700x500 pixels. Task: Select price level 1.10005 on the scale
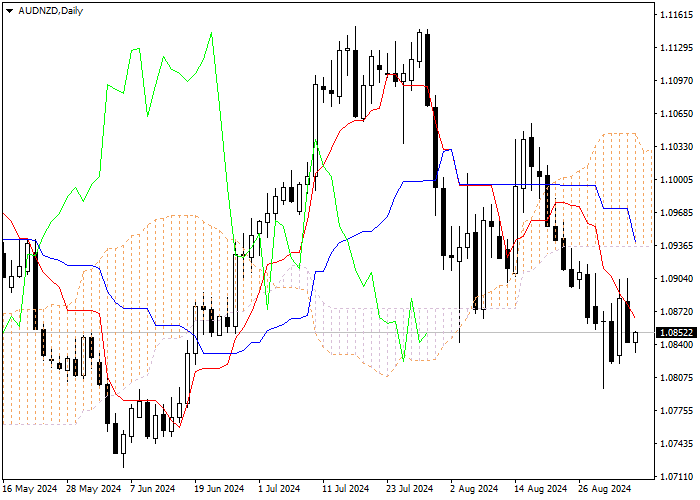(676, 179)
